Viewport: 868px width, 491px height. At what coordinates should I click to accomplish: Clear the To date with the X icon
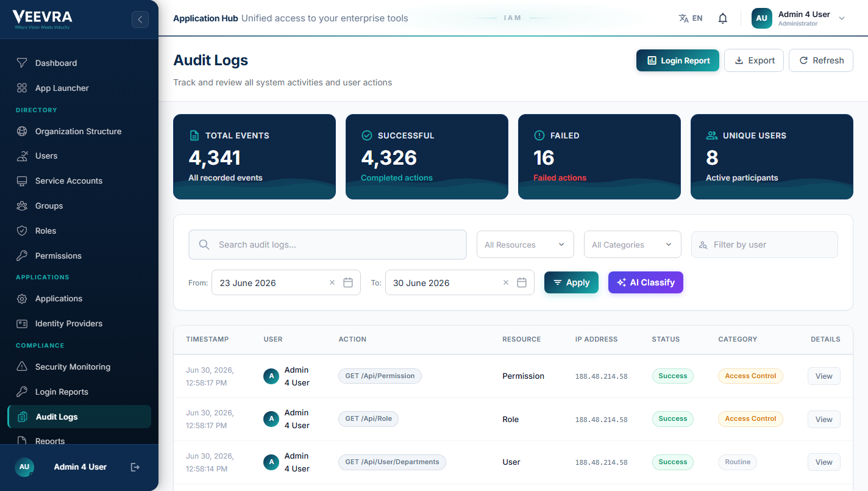(506, 282)
